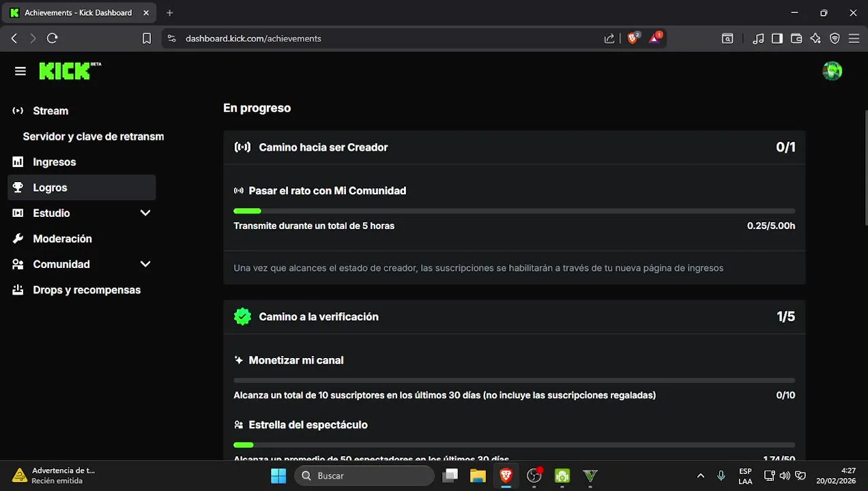Screen dimensions: 868x491
Task: Open new browser tab
Action: point(170,12)
